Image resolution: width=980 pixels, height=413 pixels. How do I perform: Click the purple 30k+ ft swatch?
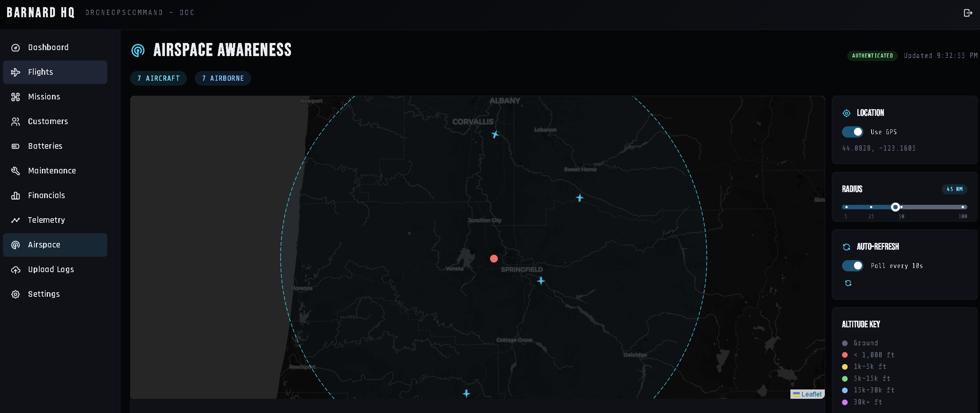tap(845, 402)
